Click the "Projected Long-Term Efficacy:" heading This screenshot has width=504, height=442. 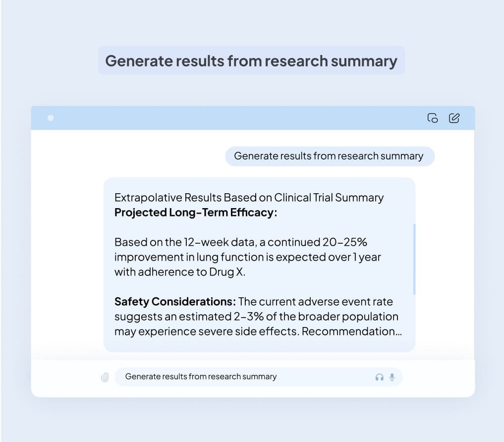pos(196,213)
